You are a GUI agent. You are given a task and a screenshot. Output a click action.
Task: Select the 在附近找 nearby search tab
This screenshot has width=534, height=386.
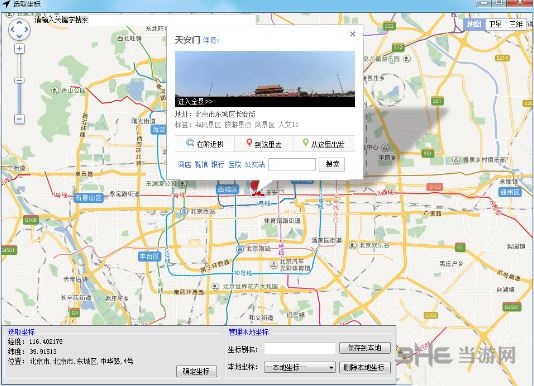tap(205, 144)
